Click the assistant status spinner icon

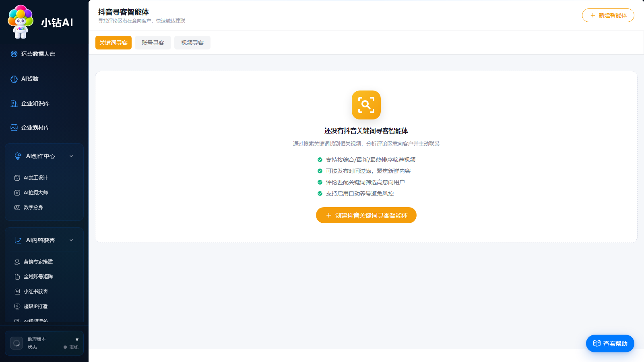point(17,343)
